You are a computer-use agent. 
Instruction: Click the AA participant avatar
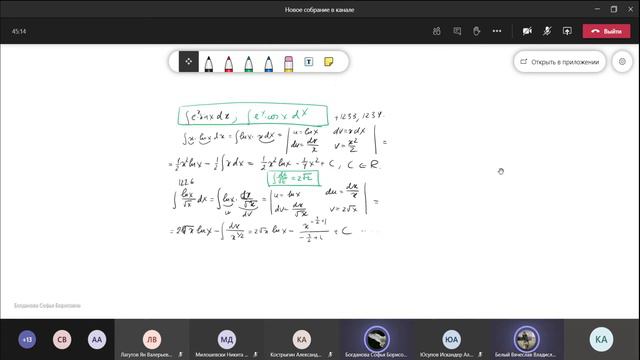click(97, 339)
